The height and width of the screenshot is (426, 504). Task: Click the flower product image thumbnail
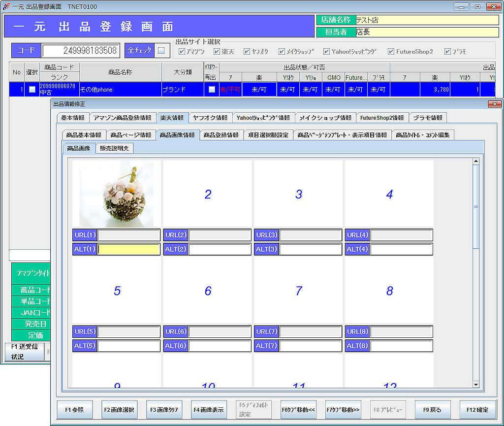(116, 194)
